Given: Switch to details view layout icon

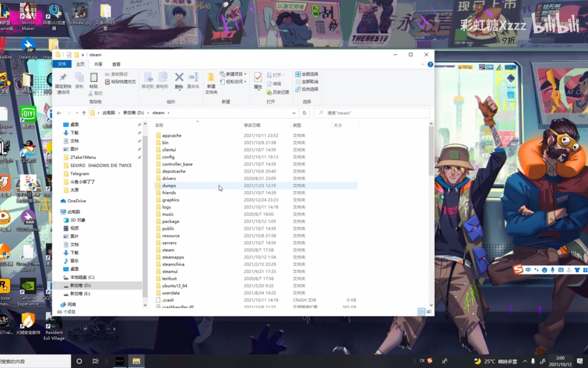Looking at the screenshot, I should click(421, 312).
